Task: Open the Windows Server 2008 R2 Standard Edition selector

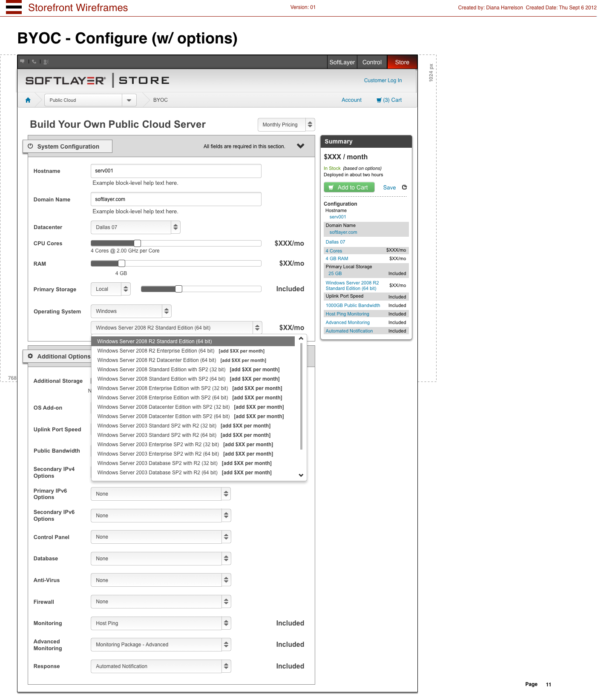Action: [176, 328]
